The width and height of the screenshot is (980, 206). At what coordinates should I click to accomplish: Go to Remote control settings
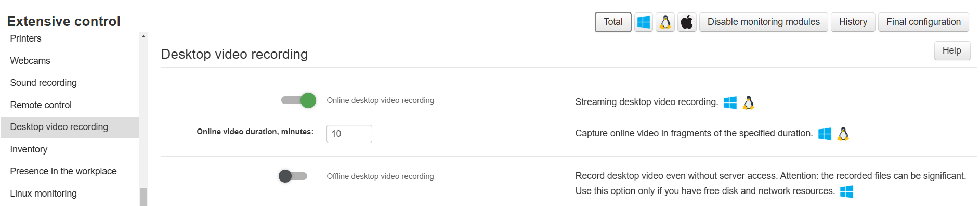(41, 105)
